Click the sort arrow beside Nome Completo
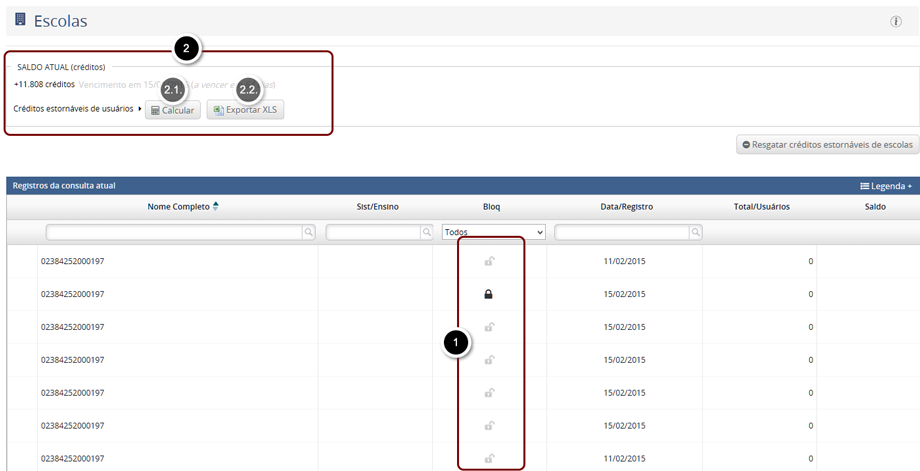The height and width of the screenshot is (471, 920). (x=216, y=206)
